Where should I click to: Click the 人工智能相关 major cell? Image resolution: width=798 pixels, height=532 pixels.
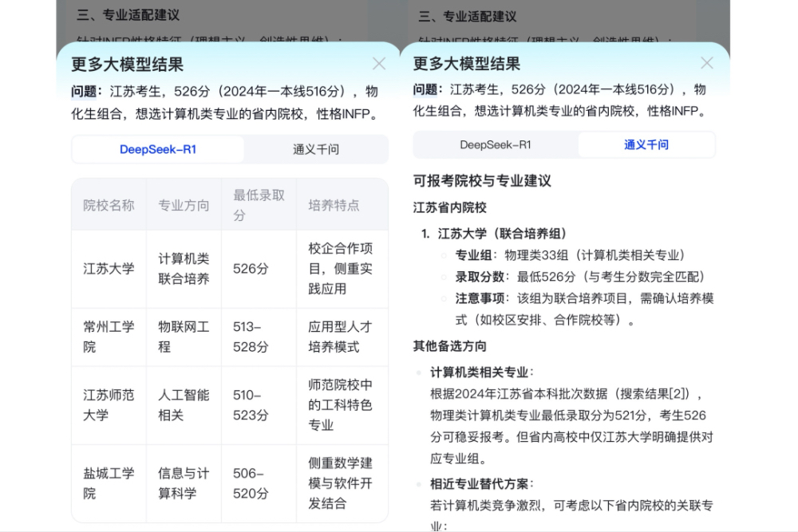tap(183, 404)
